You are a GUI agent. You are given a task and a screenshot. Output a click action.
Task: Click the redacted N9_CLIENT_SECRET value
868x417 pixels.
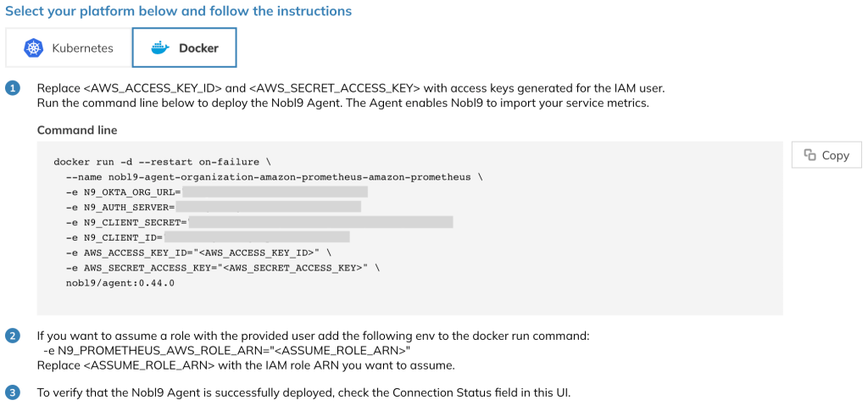coord(320,222)
